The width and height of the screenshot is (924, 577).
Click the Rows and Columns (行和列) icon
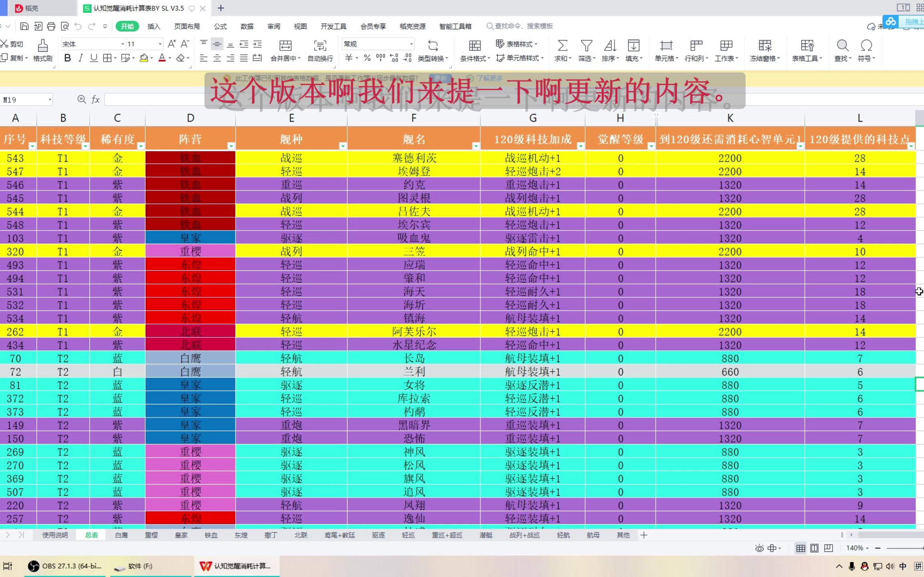pos(696,46)
